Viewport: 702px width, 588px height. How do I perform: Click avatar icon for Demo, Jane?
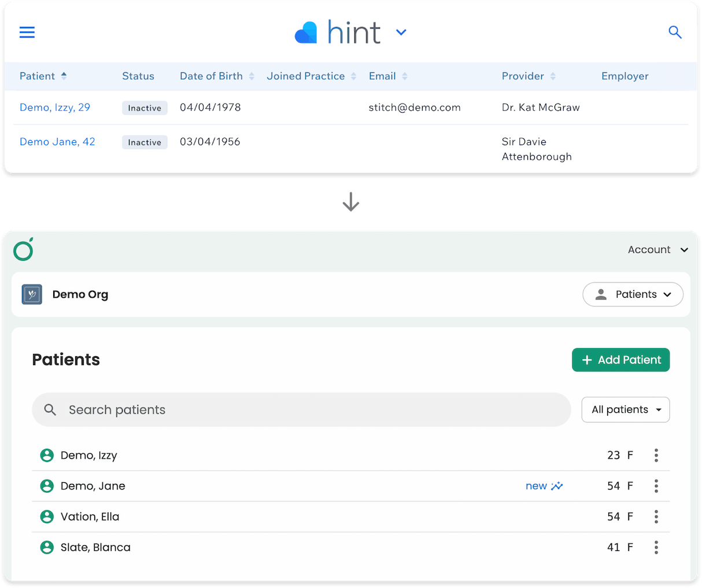pyautogui.click(x=47, y=486)
